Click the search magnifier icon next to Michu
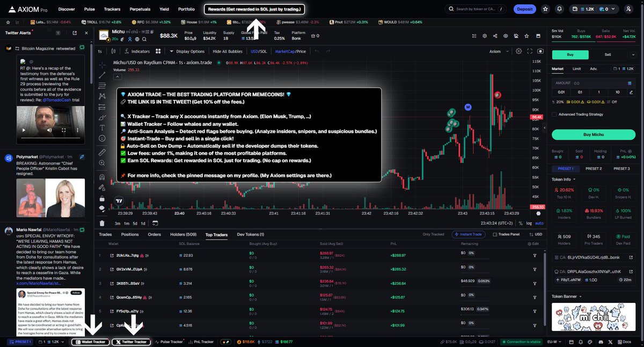Image resolution: width=644 pixels, height=347 pixels. [x=145, y=39]
